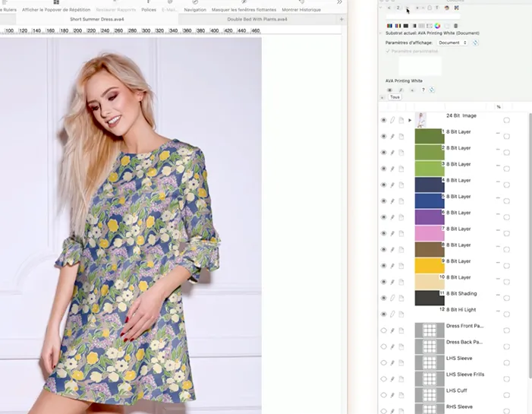This screenshot has width=532, height=414.
Task: Select the Short Summer Dress.ava4 tab
Action: click(96, 18)
